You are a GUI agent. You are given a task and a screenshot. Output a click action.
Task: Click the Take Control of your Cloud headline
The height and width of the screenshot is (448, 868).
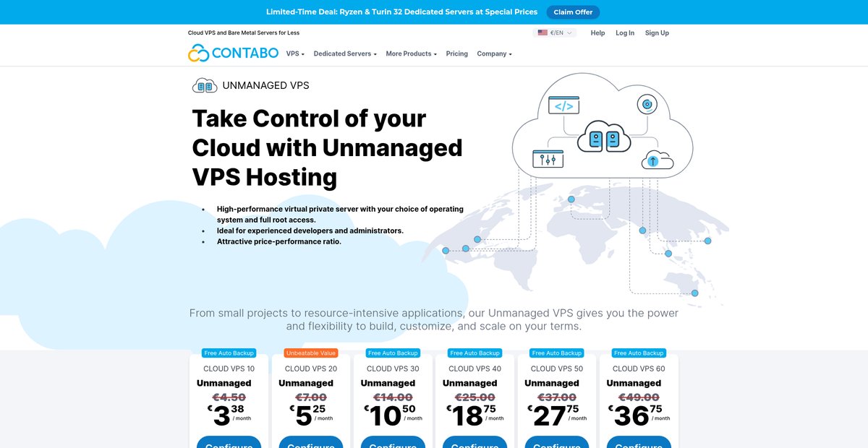[x=327, y=147]
